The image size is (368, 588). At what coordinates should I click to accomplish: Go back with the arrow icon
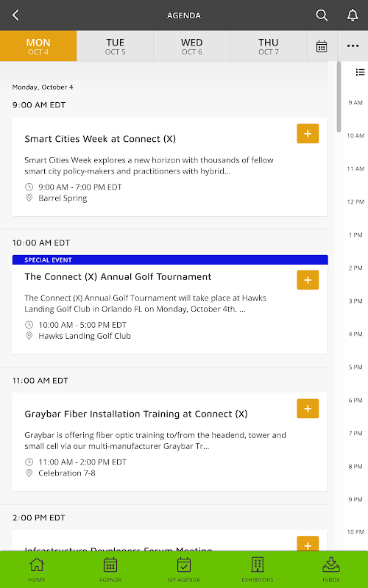tap(15, 15)
